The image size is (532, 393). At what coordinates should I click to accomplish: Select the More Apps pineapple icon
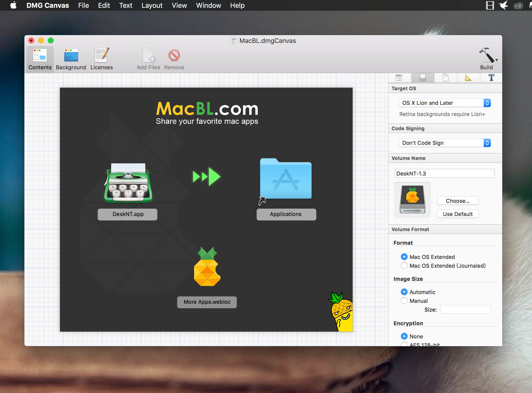(x=207, y=266)
